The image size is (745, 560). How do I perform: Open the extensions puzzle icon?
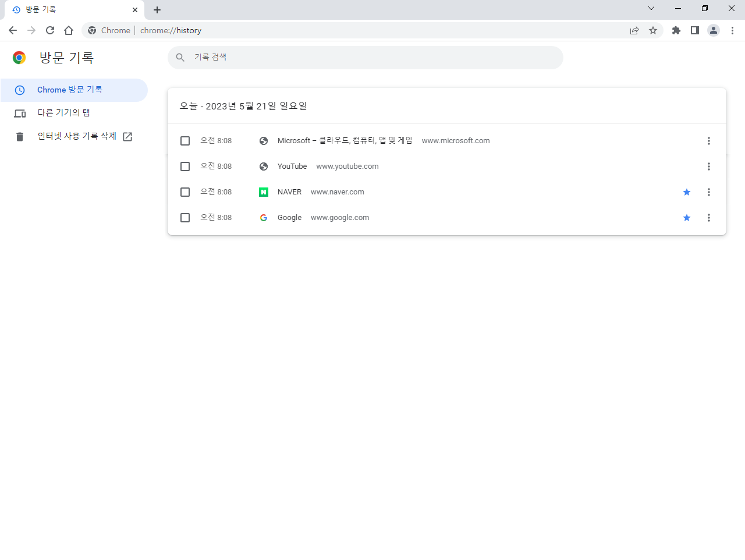[x=676, y=30]
